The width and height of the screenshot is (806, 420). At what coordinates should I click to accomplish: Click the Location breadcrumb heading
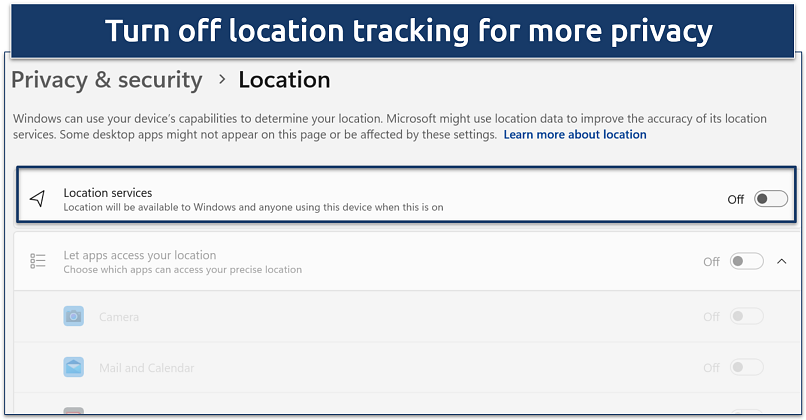pos(284,80)
